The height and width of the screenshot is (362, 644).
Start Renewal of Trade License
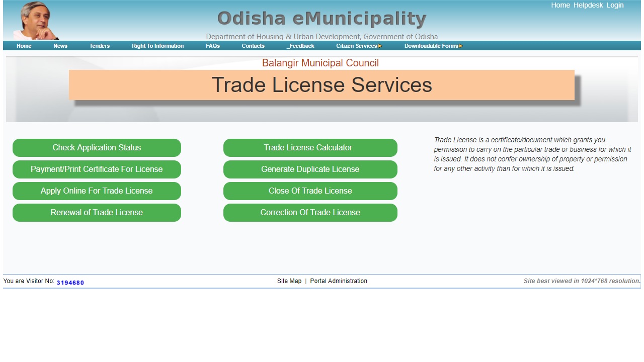tap(97, 213)
